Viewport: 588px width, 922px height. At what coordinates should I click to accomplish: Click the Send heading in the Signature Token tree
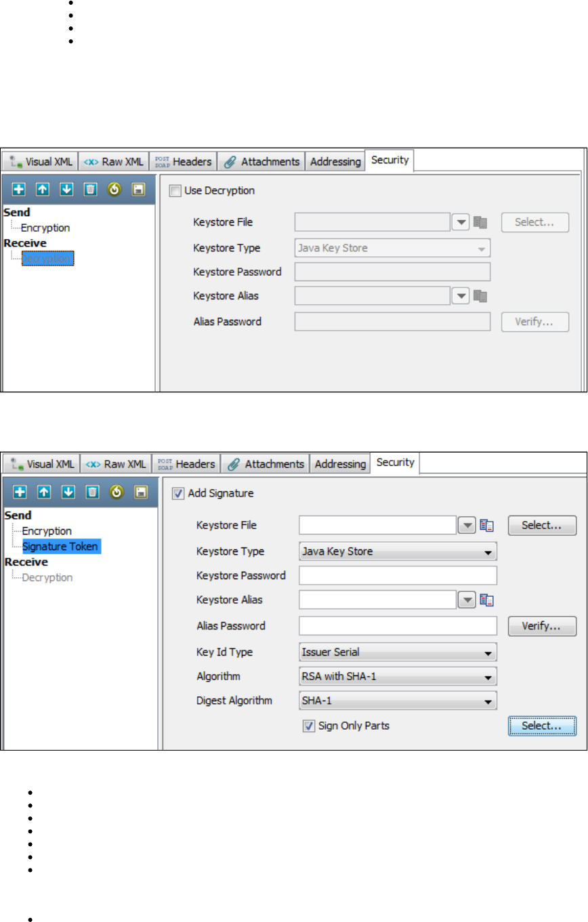coord(18,516)
